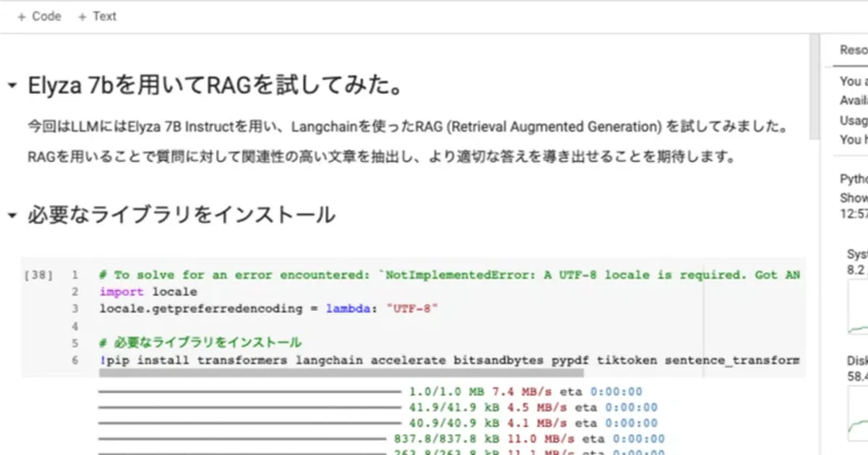868x455 pixels.
Task: Click the 1.0/1.0 MB download progress bar
Action: pyautogui.click(x=253, y=391)
